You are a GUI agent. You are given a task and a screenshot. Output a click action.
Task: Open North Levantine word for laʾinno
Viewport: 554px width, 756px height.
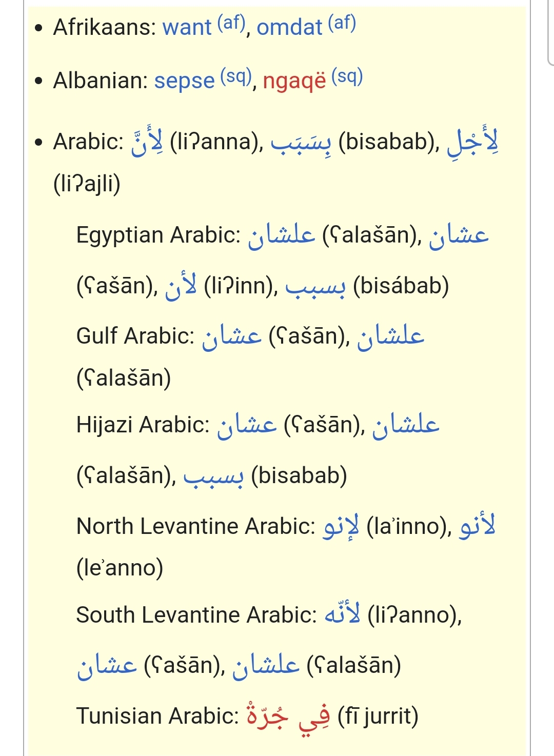tap(341, 527)
